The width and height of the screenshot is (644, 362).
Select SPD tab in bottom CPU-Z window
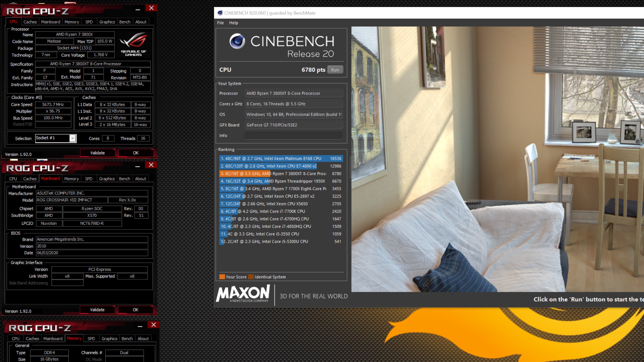91,339
